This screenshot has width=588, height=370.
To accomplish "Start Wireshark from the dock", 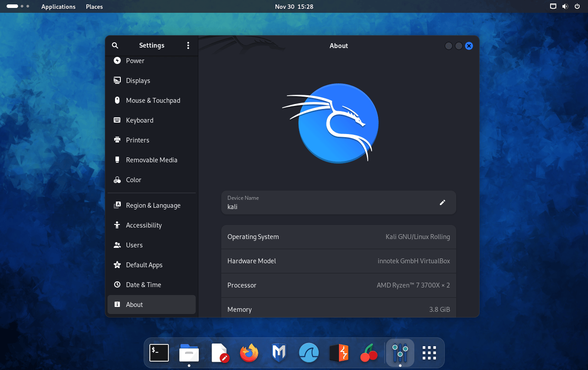I will (x=309, y=352).
